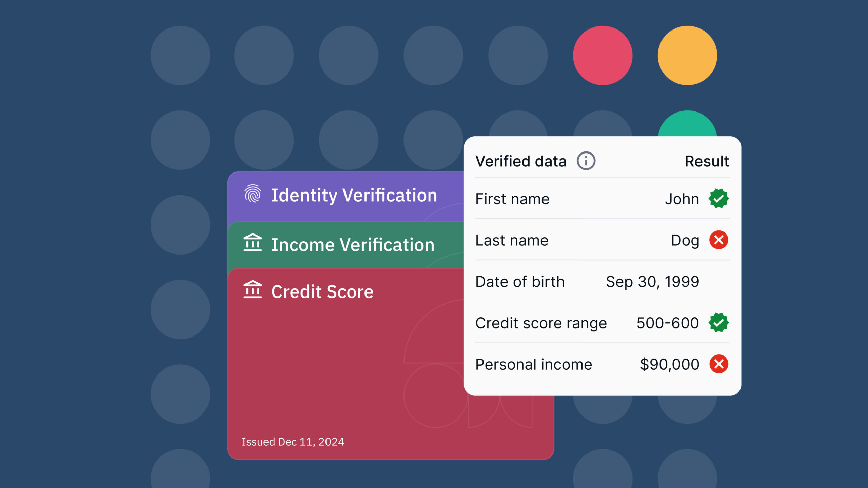This screenshot has height=488, width=868.
Task: Click green verified badge next to John
Action: (718, 199)
